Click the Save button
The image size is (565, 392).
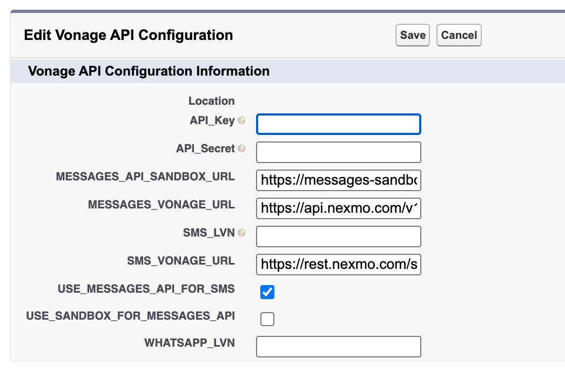click(412, 35)
